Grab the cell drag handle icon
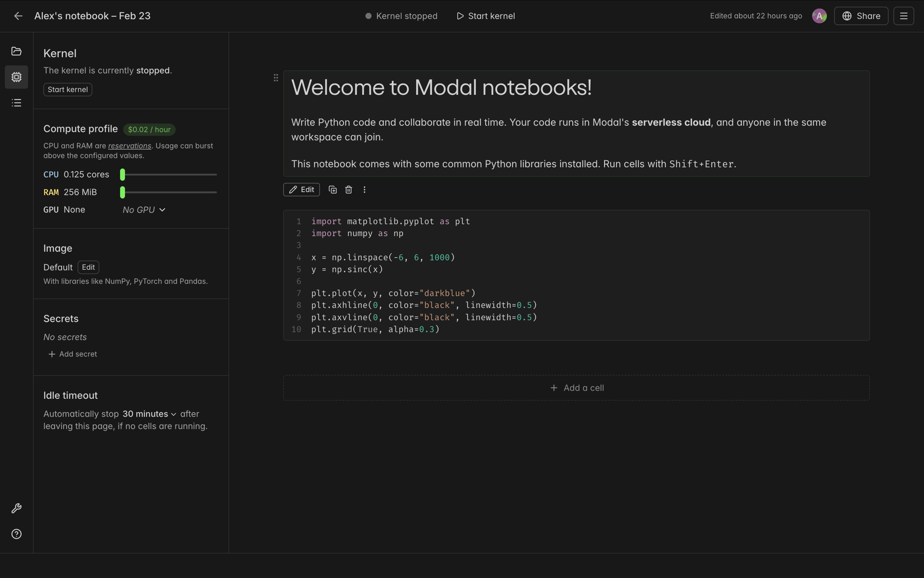924x578 pixels. 276,78
